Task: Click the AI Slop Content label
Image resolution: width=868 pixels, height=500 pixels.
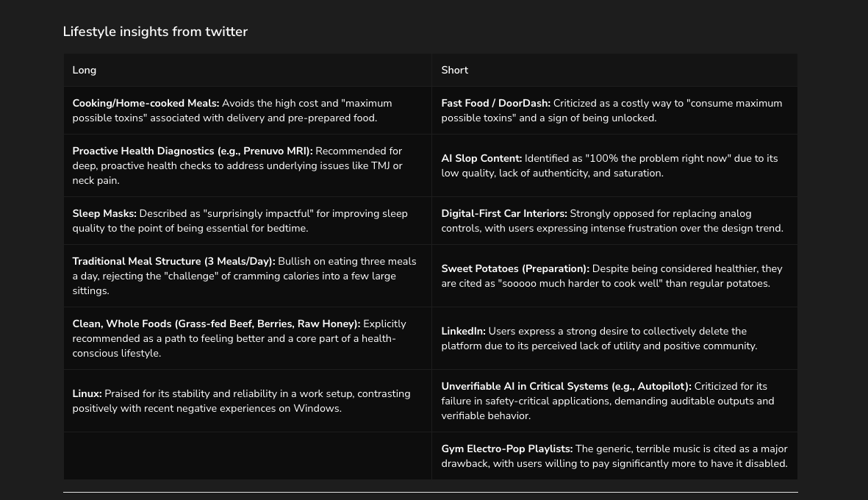Action: [481, 158]
